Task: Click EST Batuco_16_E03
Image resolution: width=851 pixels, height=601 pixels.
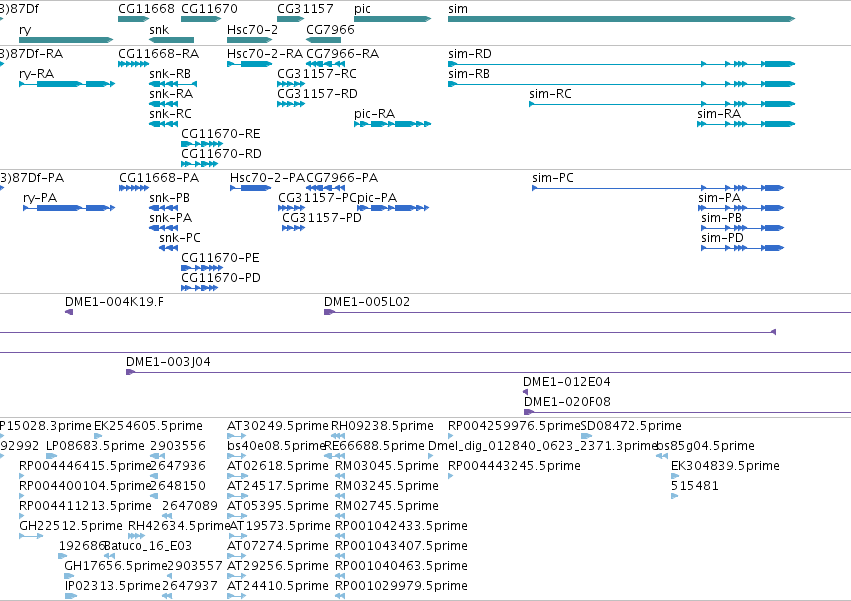Action: [109, 556]
